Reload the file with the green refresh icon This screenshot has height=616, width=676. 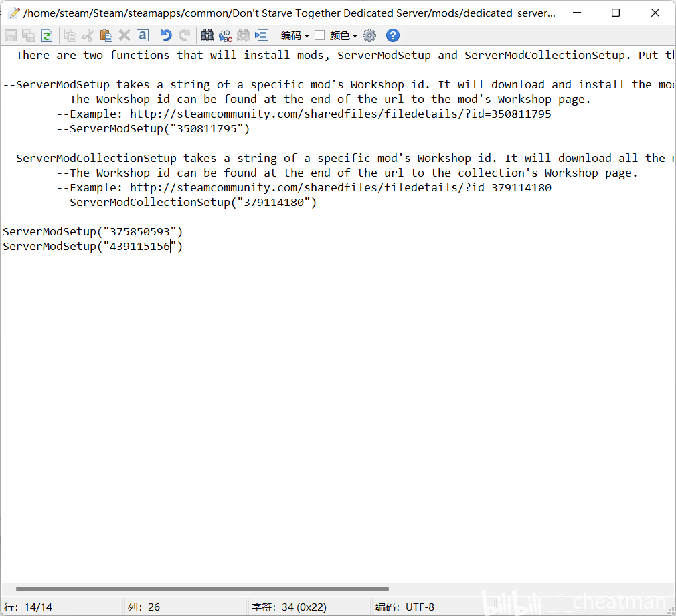click(47, 35)
